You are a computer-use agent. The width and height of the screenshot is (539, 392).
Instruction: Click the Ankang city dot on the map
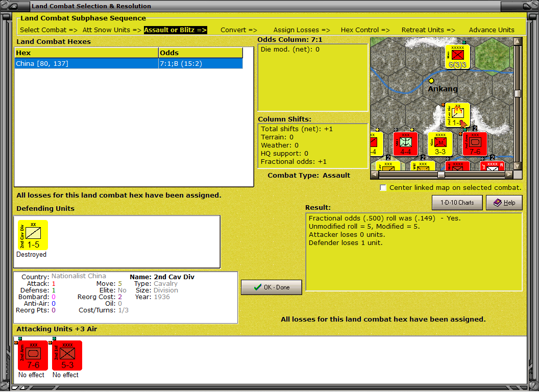tap(431, 81)
